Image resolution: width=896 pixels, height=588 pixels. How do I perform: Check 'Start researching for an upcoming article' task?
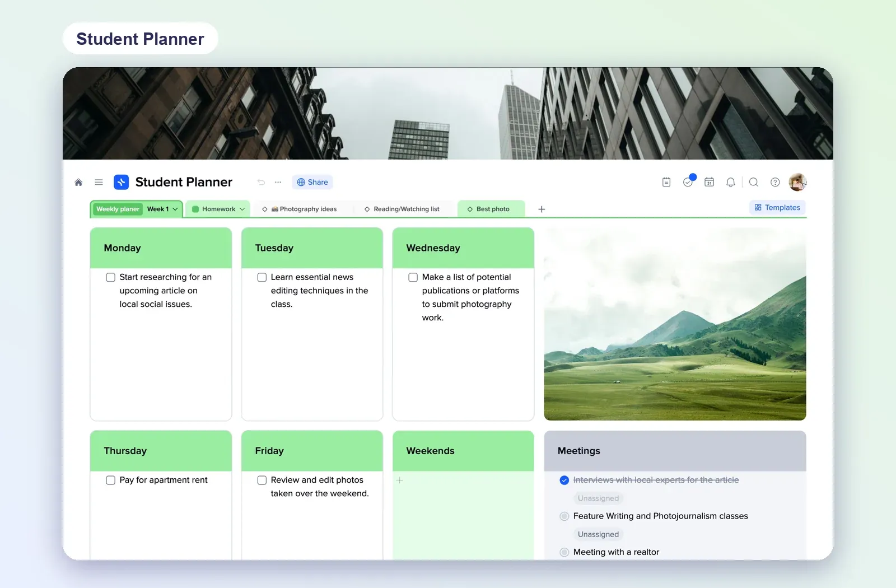110,277
